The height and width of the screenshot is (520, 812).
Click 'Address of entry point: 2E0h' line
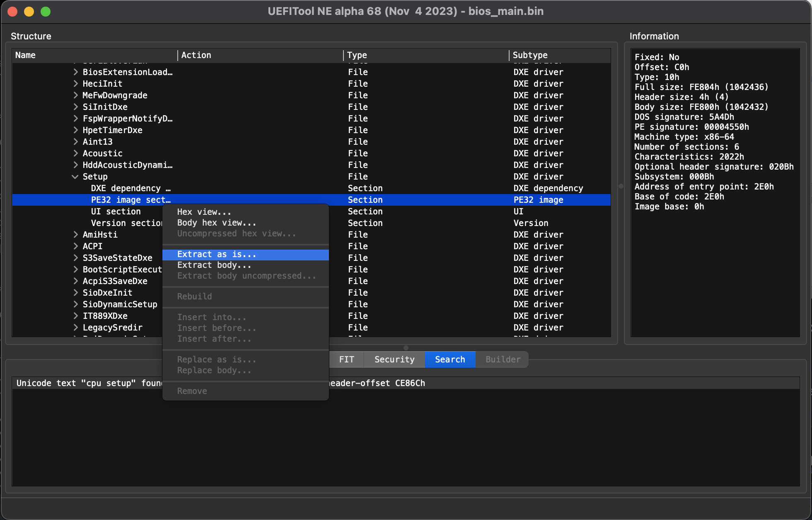(704, 187)
